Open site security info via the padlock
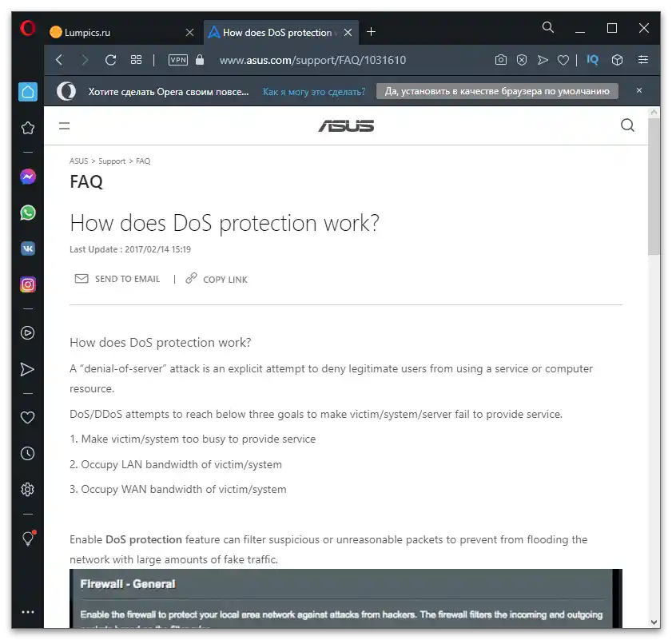 199,60
